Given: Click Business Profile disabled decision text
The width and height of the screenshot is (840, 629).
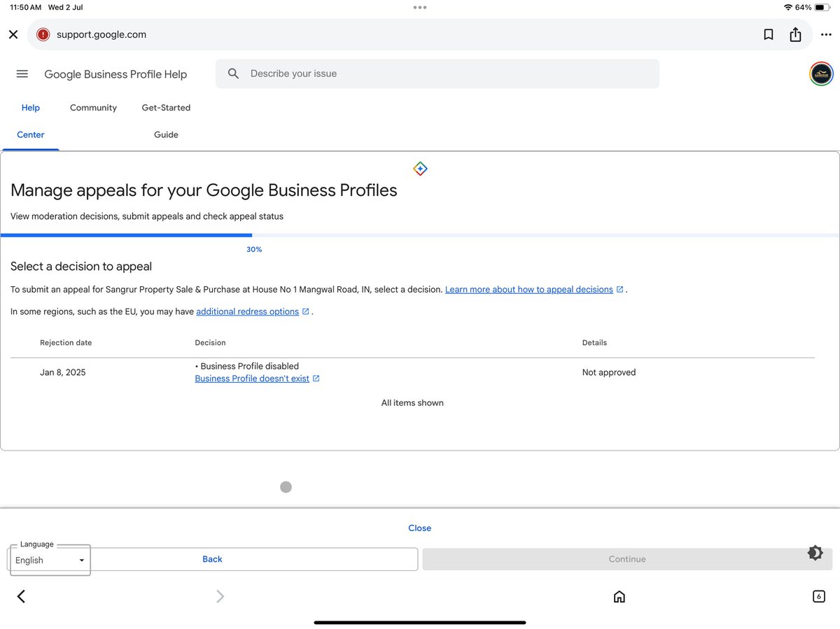Looking at the screenshot, I should coord(249,366).
